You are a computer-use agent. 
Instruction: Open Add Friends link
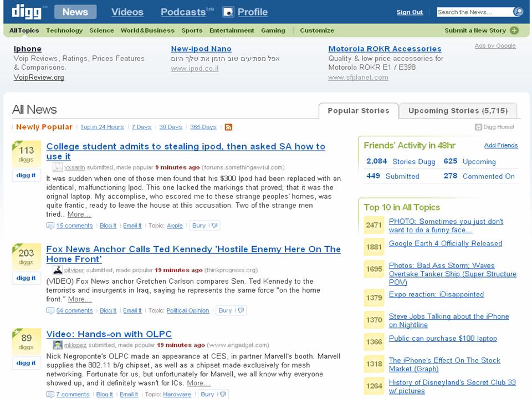[x=501, y=146]
